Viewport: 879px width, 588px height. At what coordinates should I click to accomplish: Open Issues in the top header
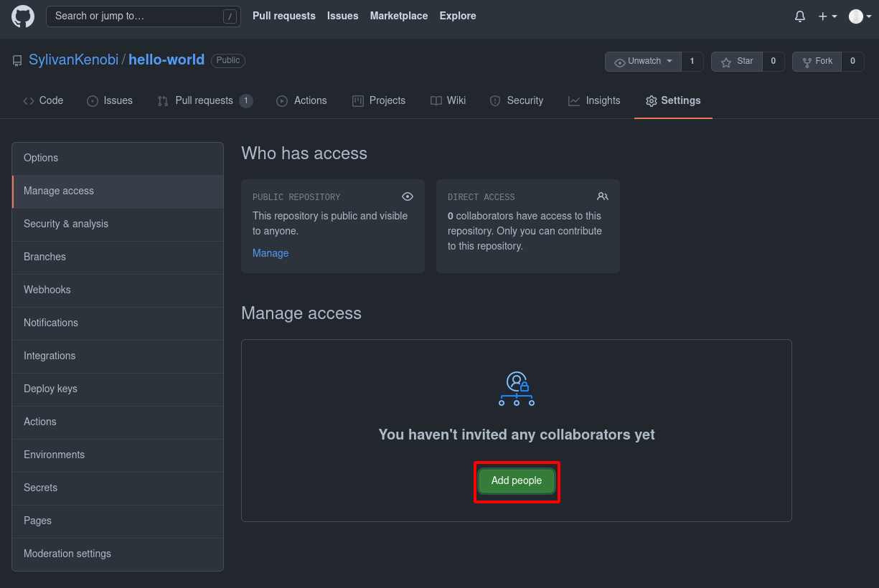[343, 16]
